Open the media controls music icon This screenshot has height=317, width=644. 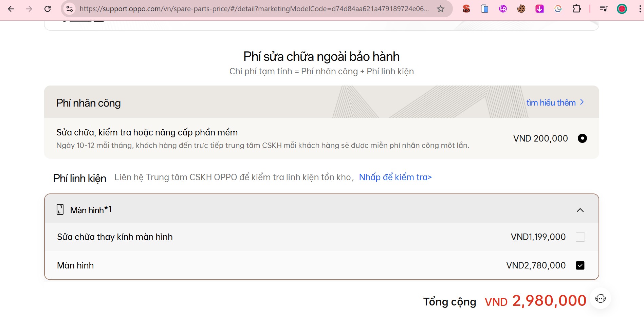603,9
